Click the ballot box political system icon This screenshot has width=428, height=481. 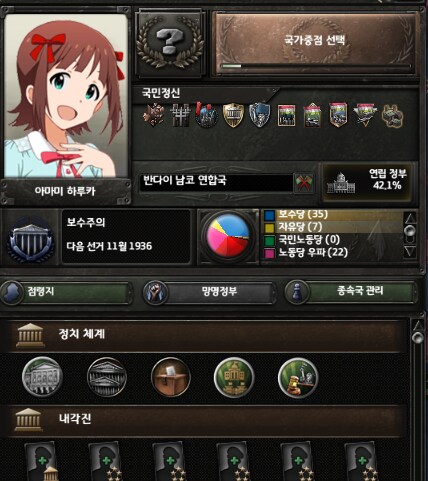pos(171,377)
